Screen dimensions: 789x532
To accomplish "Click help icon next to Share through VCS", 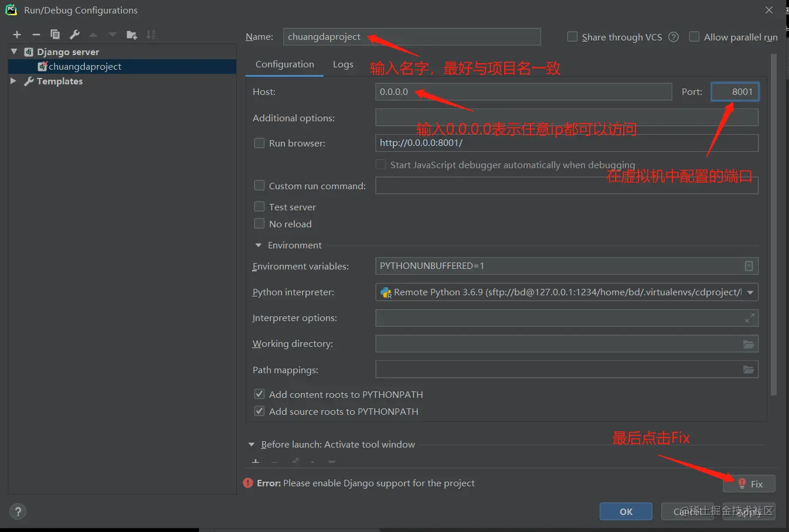I will [674, 37].
